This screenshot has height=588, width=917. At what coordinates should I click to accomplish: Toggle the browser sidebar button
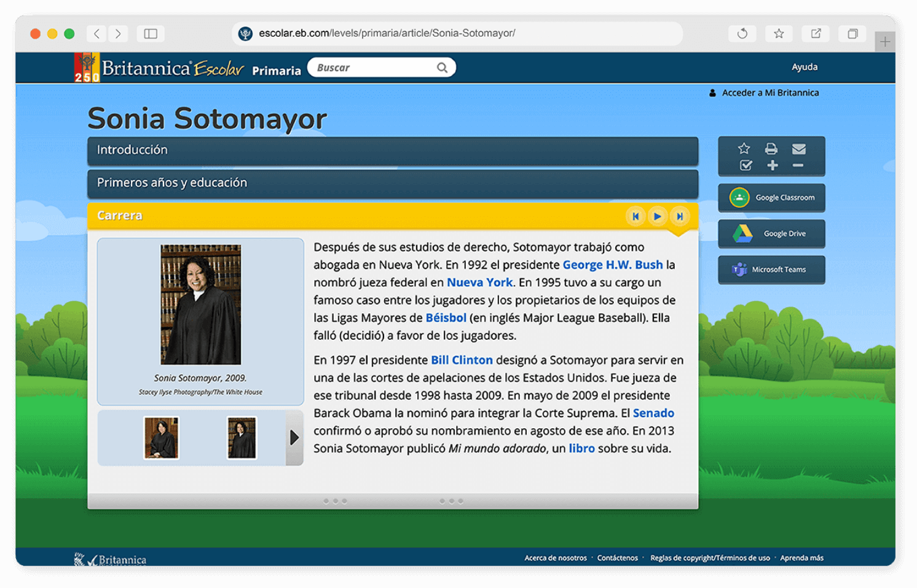coord(151,34)
